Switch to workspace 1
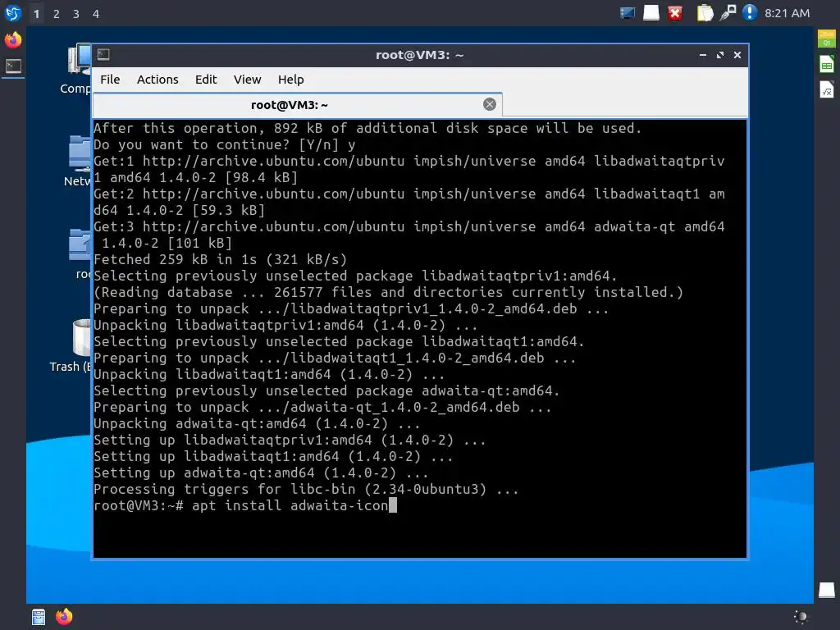The image size is (840, 630). pyautogui.click(x=36, y=14)
